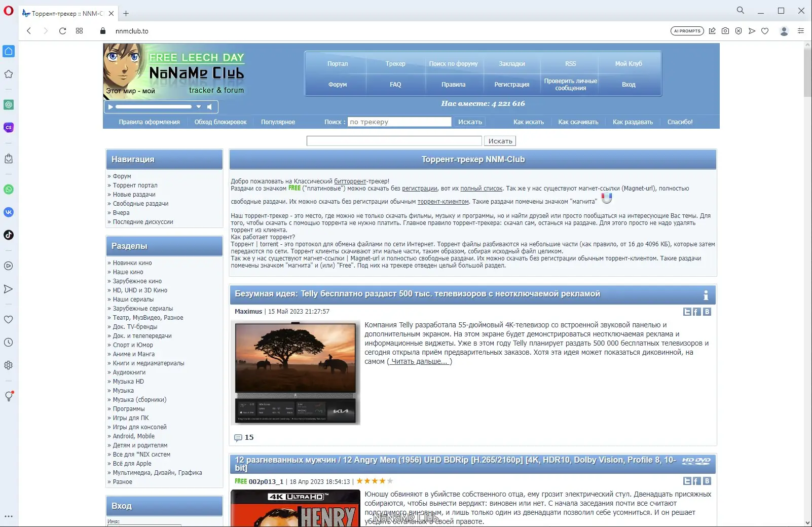
Task: Play the site radio player
Action: [110, 107]
